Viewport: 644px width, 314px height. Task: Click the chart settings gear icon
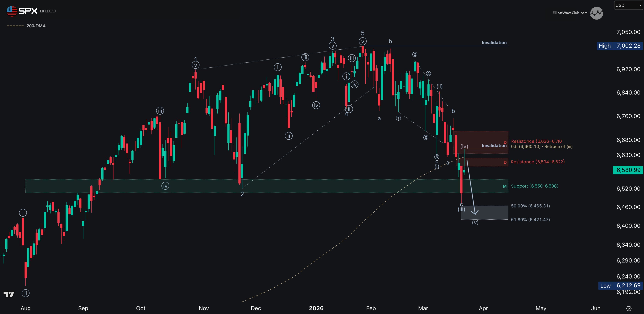pyautogui.click(x=629, y=308)
